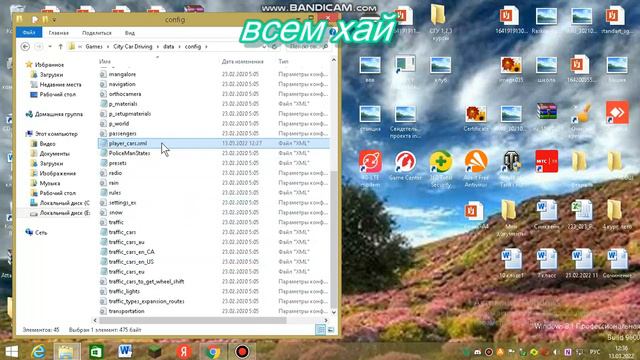Click the Bandicam record icon on taskbar
The width and height of the screenshot is (640, 360).
[242, 351]
